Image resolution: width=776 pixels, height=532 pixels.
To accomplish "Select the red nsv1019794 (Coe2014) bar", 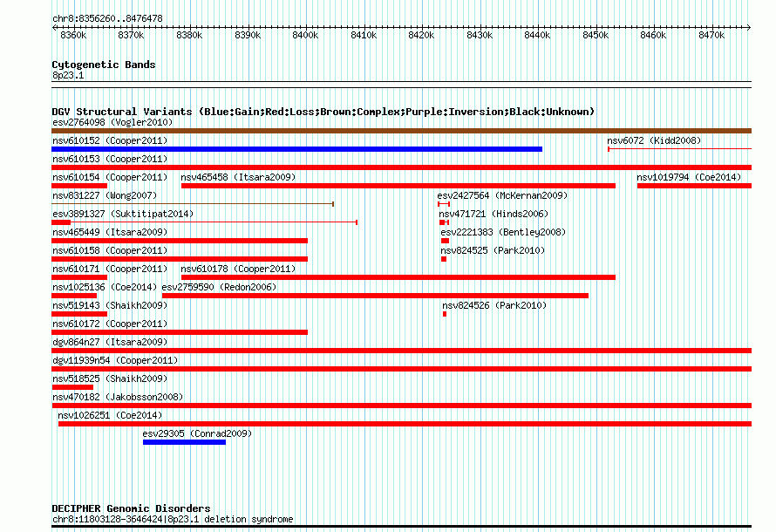I will 694,186.
